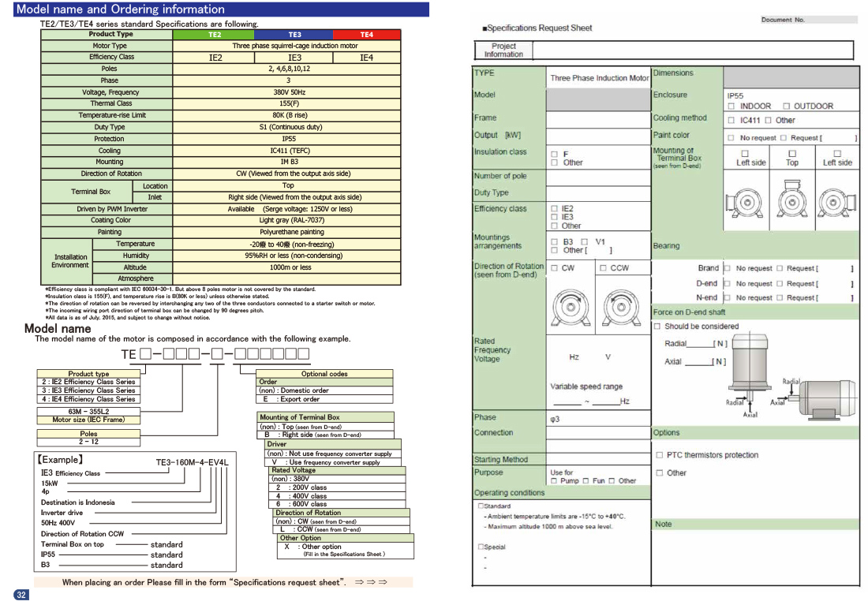
Task: Click the green TE2 column header
Action: coord(214,35)
